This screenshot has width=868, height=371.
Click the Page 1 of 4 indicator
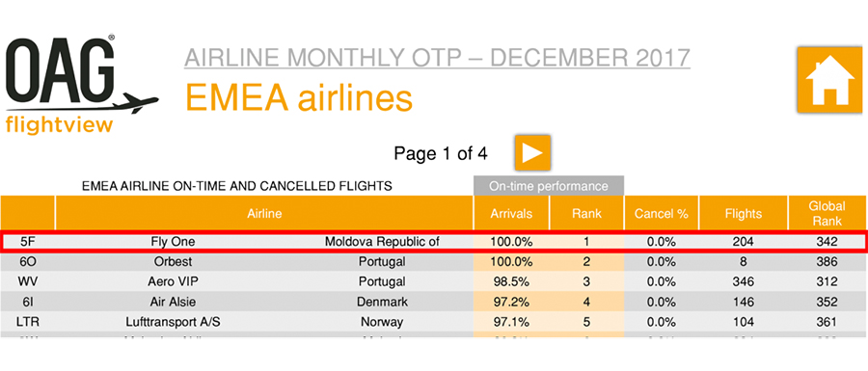tap(441, 153)
